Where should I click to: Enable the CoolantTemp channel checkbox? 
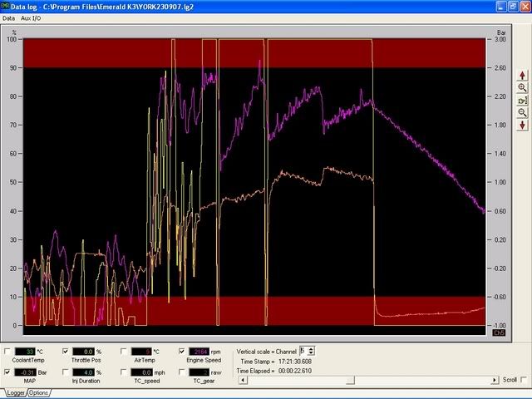pyautogui.click(x=8, y=352)
